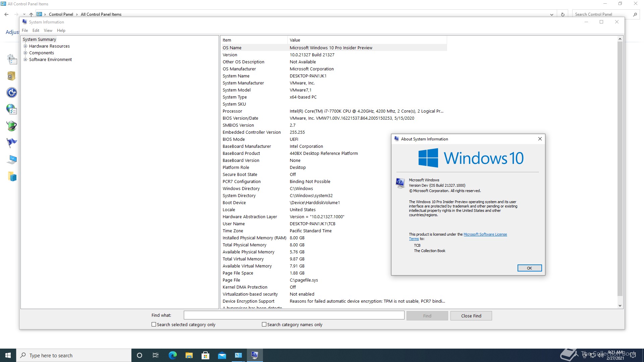Click the scroll up arrow in details pane
644x362 pixels.
[620, 39]
